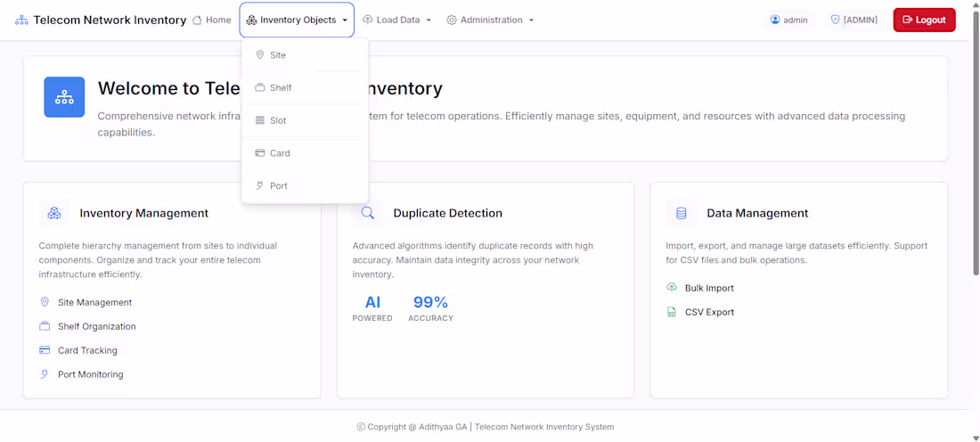The width and height of the screenshot is (980, 442).
Task: Click the Port Monitoring plug icon
Action: coord(45,374)
